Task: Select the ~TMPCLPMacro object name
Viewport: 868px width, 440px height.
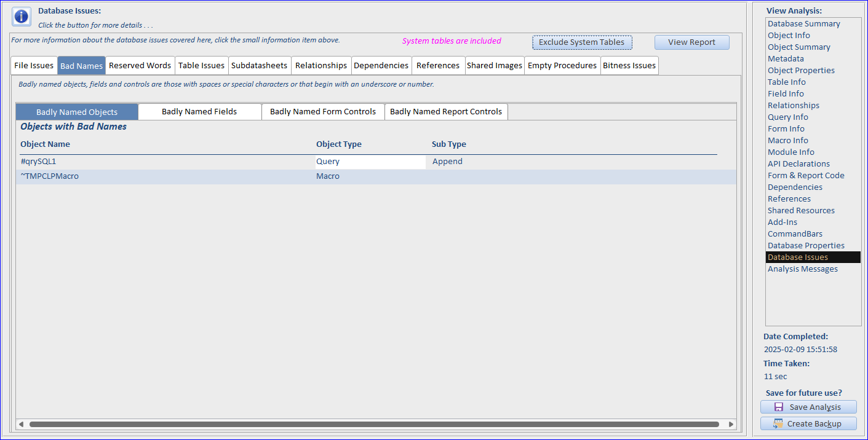Action: (50, 176)
